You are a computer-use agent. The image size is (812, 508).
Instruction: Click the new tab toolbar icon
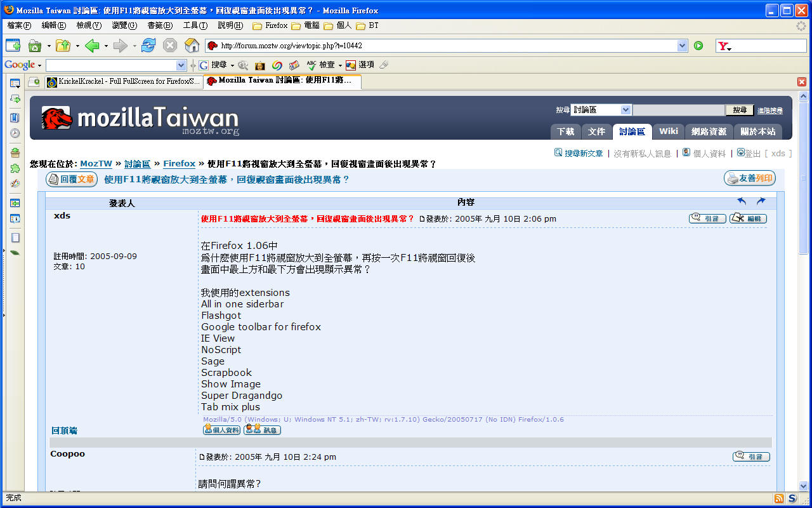13,46
